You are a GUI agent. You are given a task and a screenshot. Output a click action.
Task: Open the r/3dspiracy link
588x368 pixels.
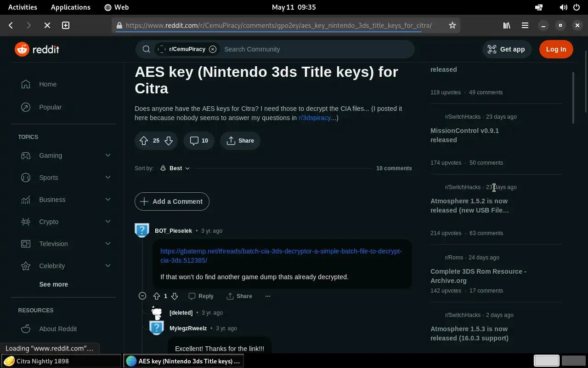click(x=315, y=118)
